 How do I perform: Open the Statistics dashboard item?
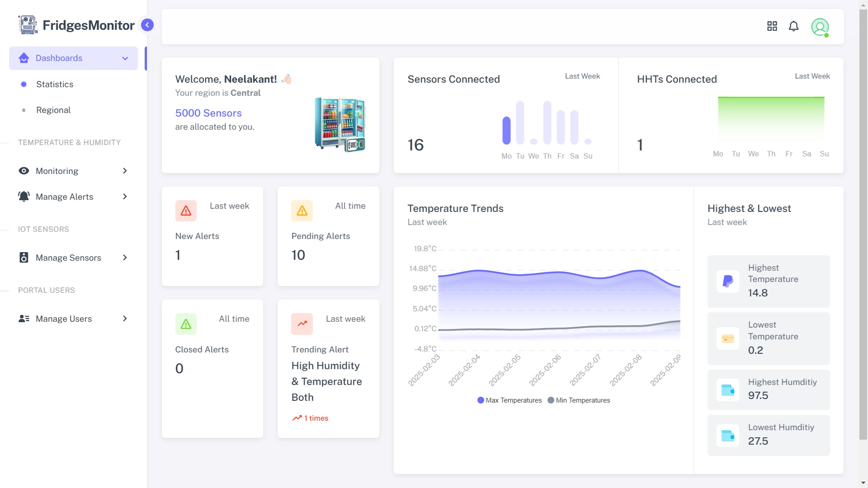point(55,84)
